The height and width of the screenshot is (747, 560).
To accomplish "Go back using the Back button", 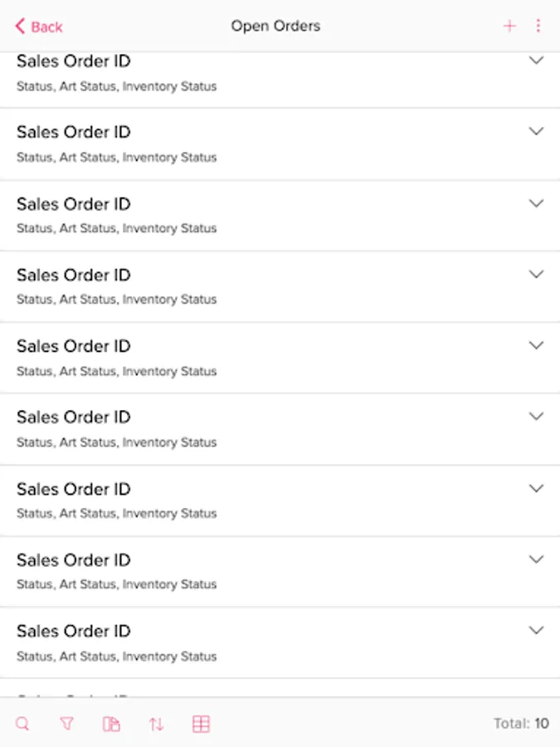I will [x=39, y=27].
